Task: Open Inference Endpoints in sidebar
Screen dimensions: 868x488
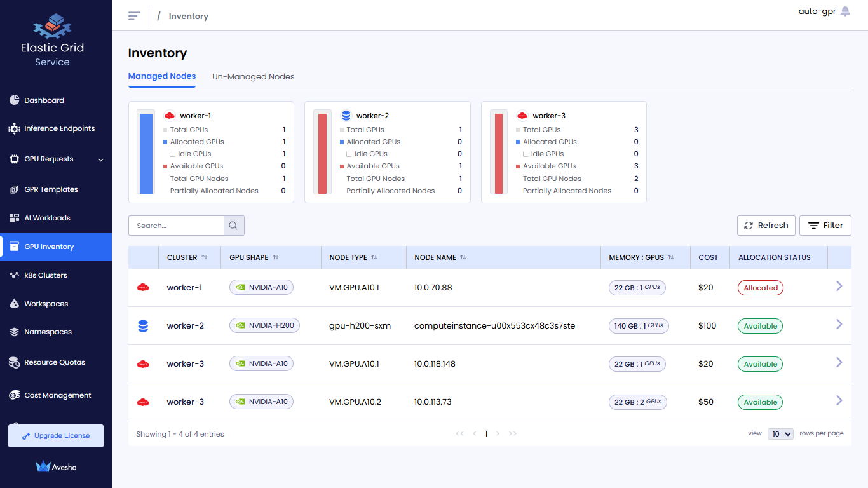Action: [59, 128]
